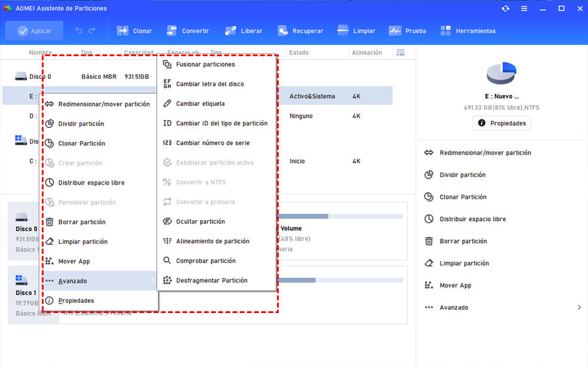Select Comprobar partición in submenu

217,260
